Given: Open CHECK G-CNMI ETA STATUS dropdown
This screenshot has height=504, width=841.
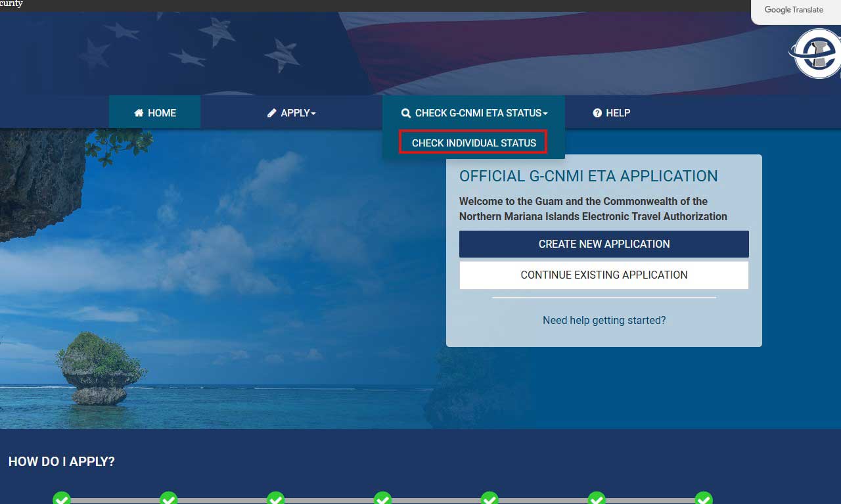Looking at the screenshot, I should pos(474,113).
